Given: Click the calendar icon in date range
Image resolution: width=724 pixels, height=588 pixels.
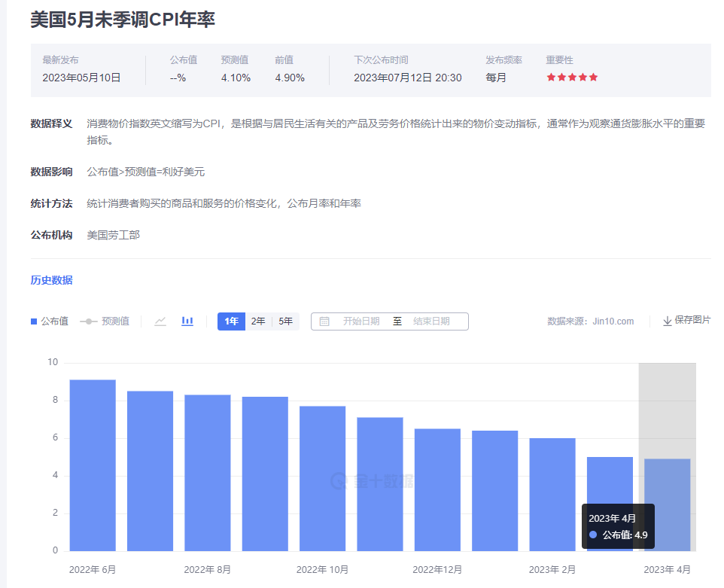Looking at the screenshot, I should coord(324,321).
